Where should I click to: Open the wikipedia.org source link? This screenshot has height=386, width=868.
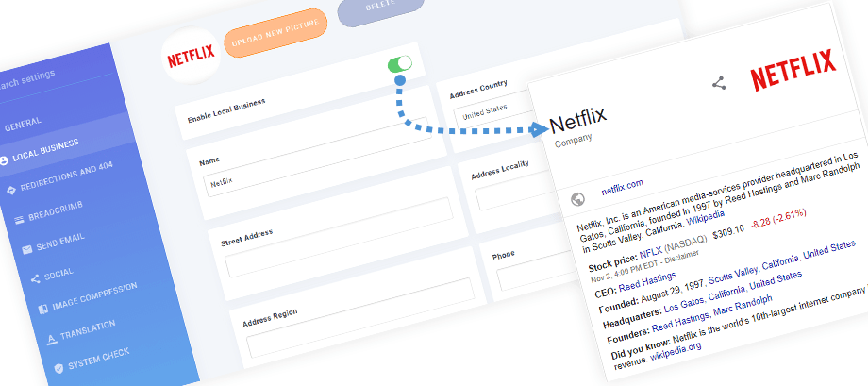tap(676, 350)
